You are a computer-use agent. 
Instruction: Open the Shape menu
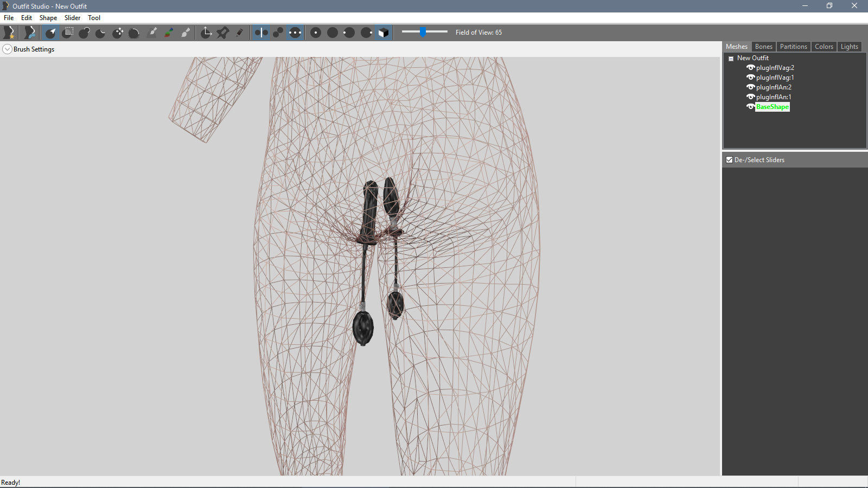point(48,18)
